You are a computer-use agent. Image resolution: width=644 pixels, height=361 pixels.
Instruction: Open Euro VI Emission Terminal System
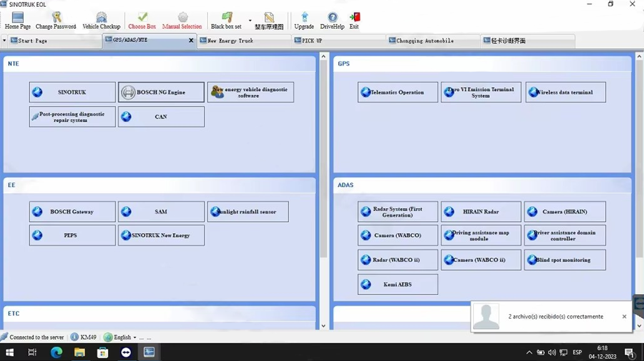(x=481, y=92)
